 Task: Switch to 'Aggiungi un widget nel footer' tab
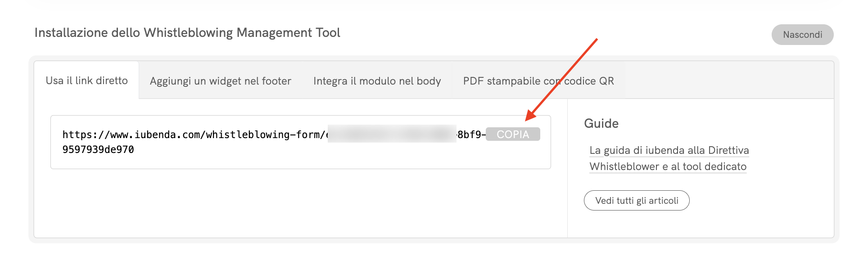pos(220,81)
